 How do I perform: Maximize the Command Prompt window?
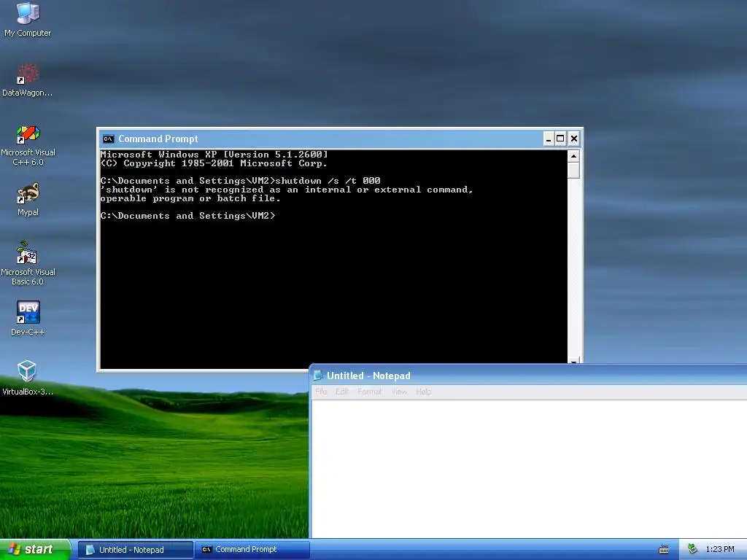tap(561, 139)
